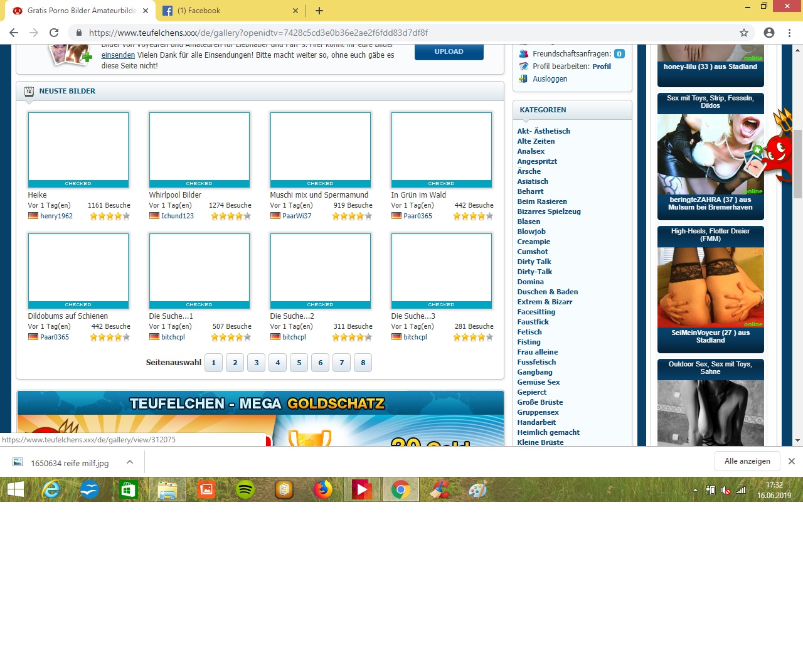Open the Chrome three-dot menu
The image size is (803, 672).
[789, 33]
